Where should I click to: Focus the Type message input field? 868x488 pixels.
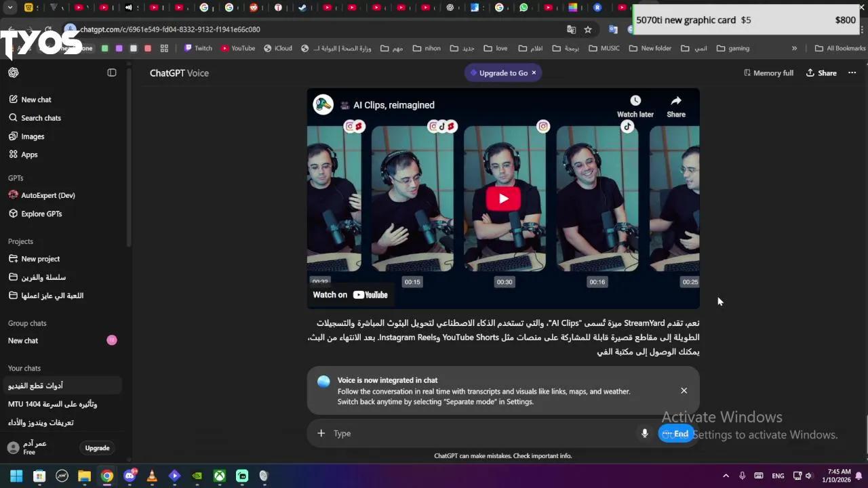(x=483, y=433)
